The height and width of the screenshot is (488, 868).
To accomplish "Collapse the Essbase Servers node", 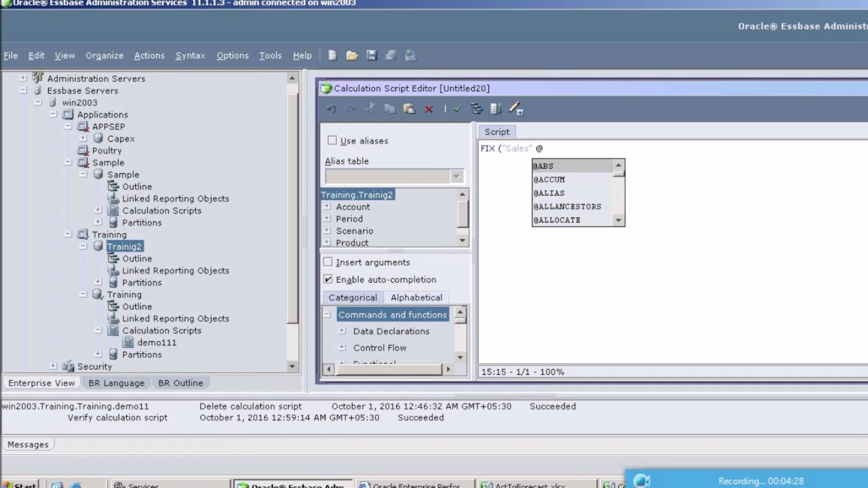I will pyautogui.click(x=23, y=90).
